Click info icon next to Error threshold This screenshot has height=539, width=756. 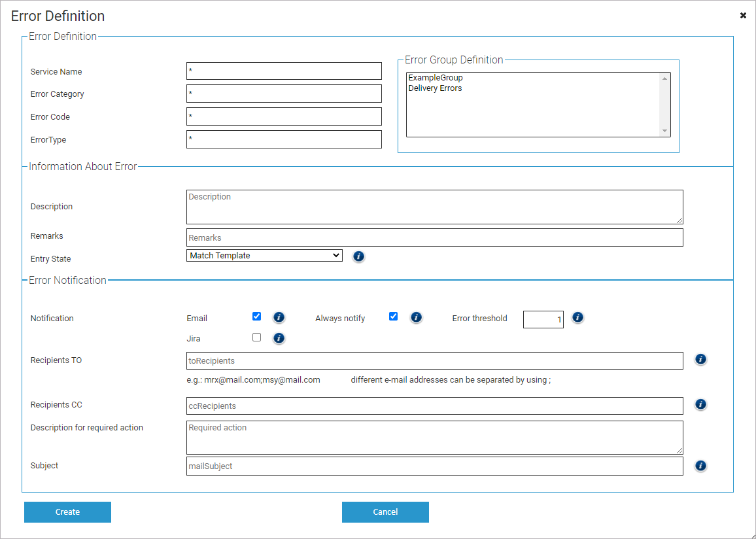click(x=577, y=317)
